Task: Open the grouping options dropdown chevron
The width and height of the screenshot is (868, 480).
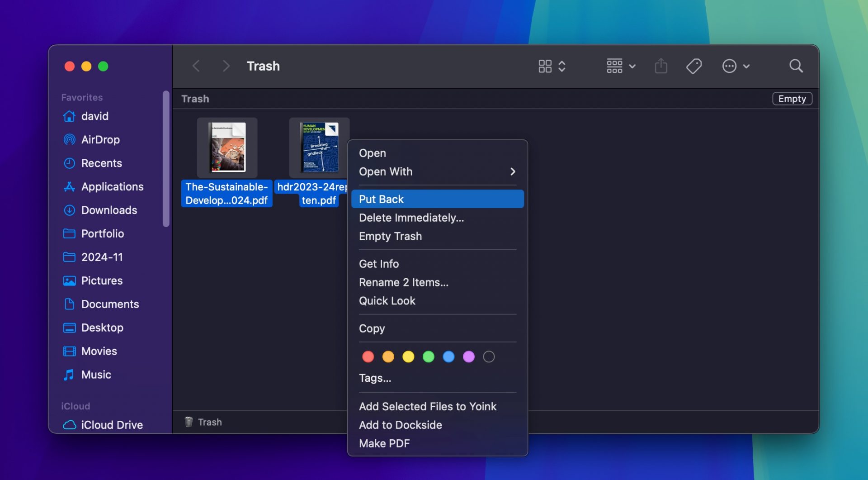Action: (x=632, y=66)
